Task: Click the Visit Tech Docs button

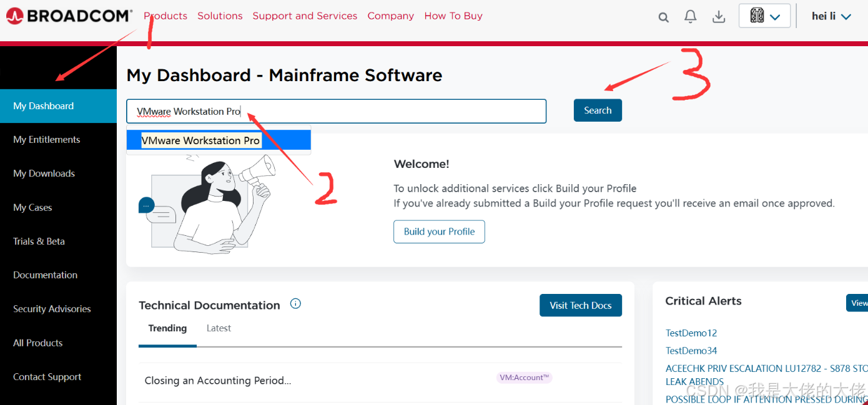Action: point(581,305)
